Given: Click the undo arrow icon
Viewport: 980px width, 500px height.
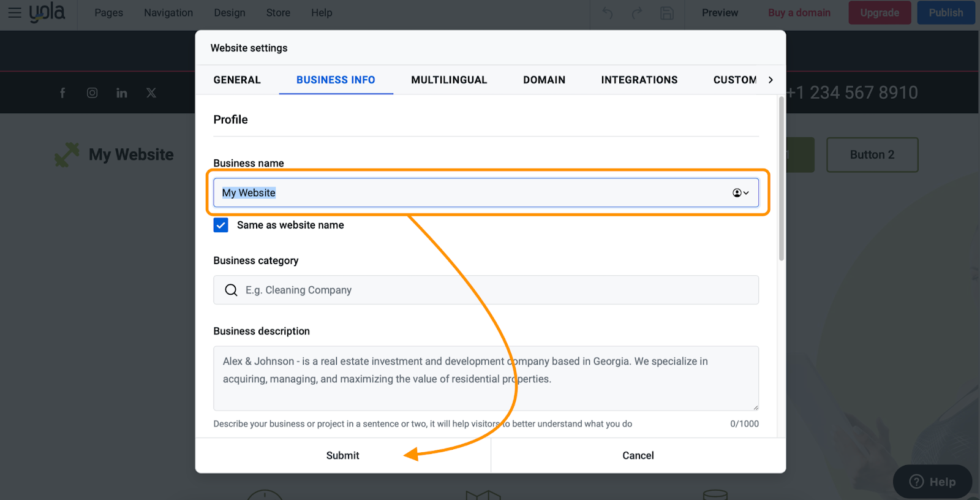Looking at the screenshot, I should 607,13.
